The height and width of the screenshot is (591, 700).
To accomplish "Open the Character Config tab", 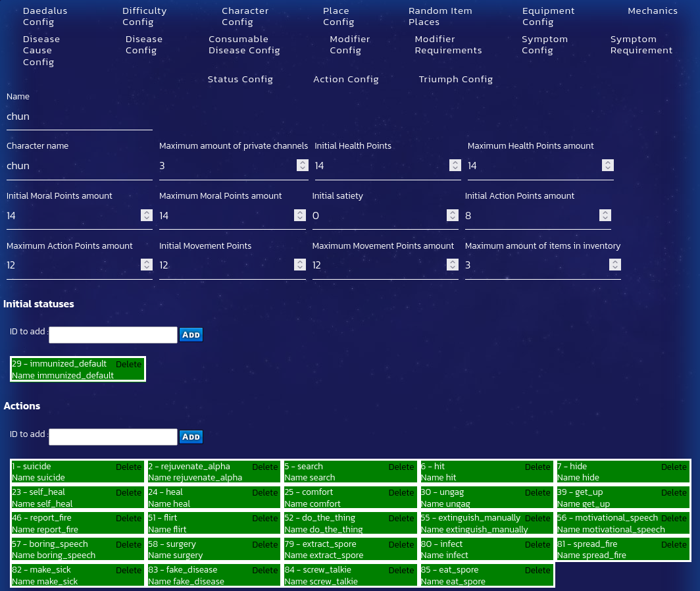I will click(245, 16).
